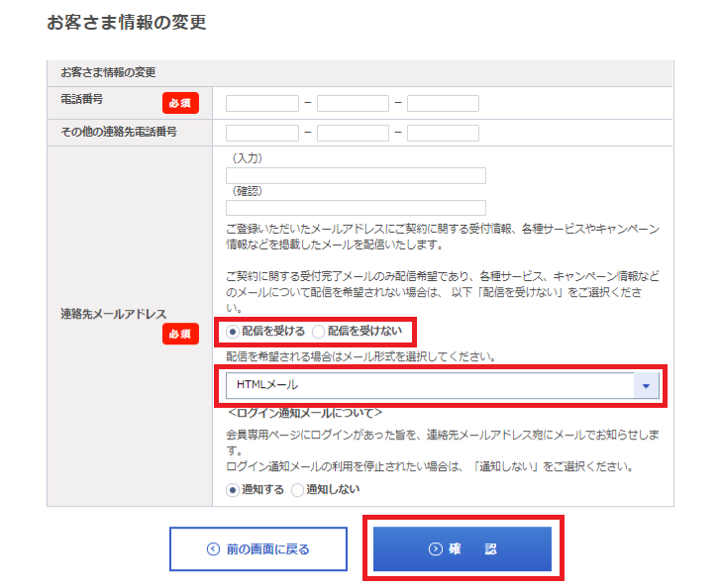Viewport: 723px width, 588px height.
Task: Select the 配信を受ける radio option
Action: coord(233,331)
